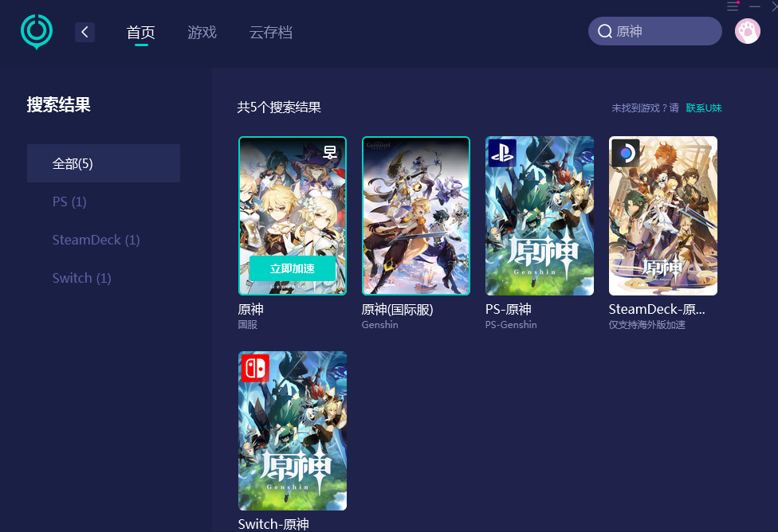Click the magnifier icon in search box
Viewport: 778px width, 532px height.
604,31
